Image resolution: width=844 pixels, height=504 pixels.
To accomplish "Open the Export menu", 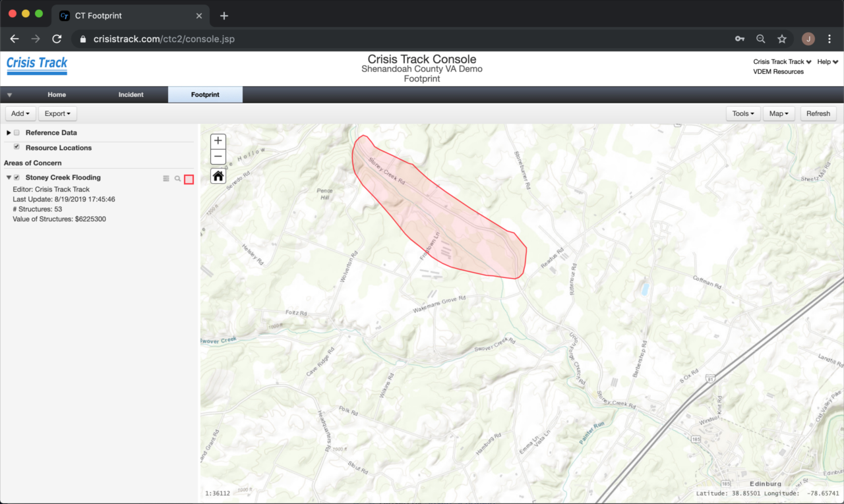I will pyautogui.click(x=57, y=113).
